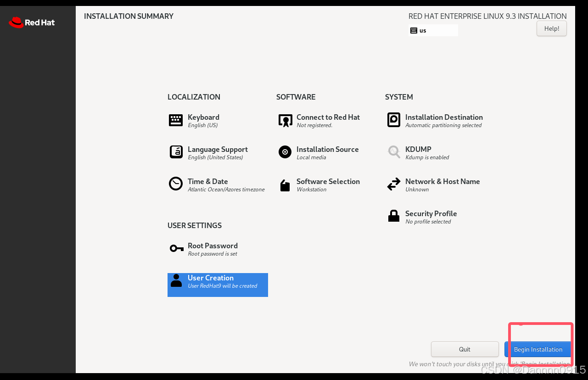This screenshot has height=380, width=588.
Task: Click the Begin Installation button
Action: pos(538,349)
